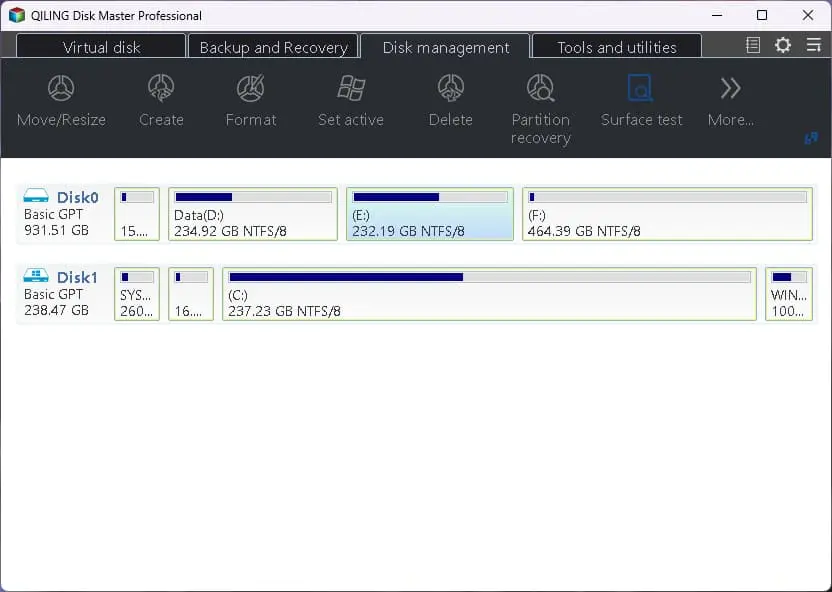Select Disk0 Basic GPT disk entry

coord(61,214)
